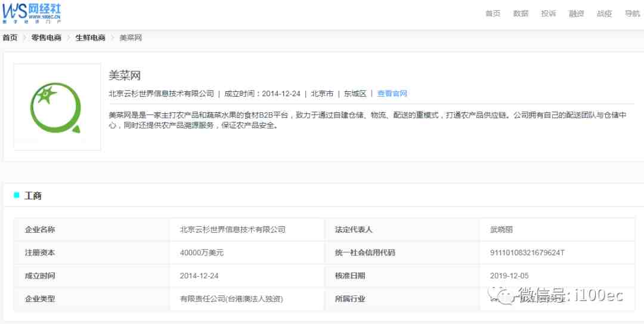Open 零售电商 breadcrumb link
644x324 pixels.
(47, 38)
